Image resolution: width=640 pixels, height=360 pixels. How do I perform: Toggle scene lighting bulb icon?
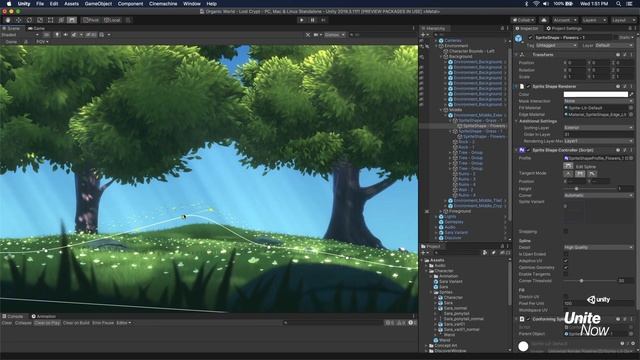[x=57, y=35]
